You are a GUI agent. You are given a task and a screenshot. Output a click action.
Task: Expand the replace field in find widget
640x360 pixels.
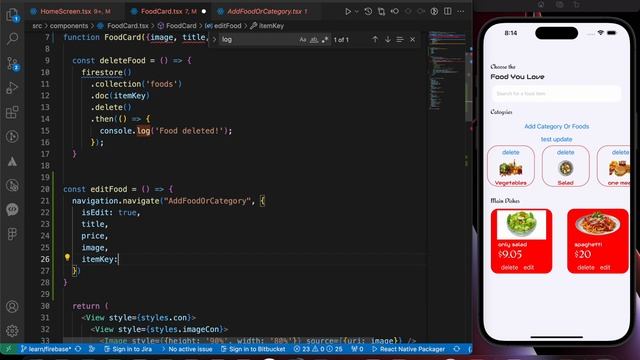coord(214,40)
